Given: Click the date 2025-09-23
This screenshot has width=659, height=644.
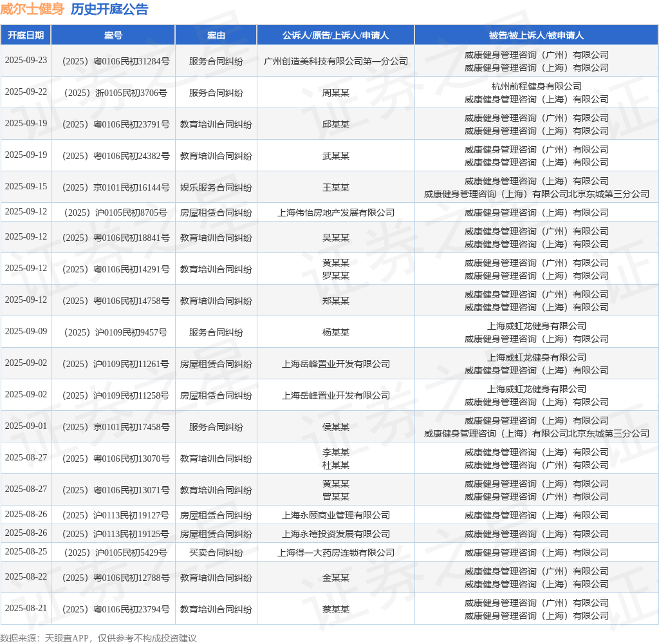Looking at the screenshot, I should [x=26, y=60].
